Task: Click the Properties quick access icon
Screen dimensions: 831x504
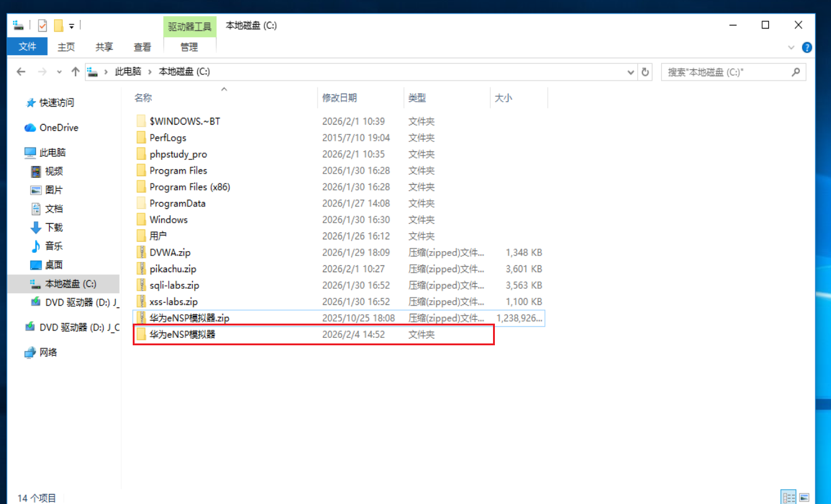Action: tap(42, 25)
